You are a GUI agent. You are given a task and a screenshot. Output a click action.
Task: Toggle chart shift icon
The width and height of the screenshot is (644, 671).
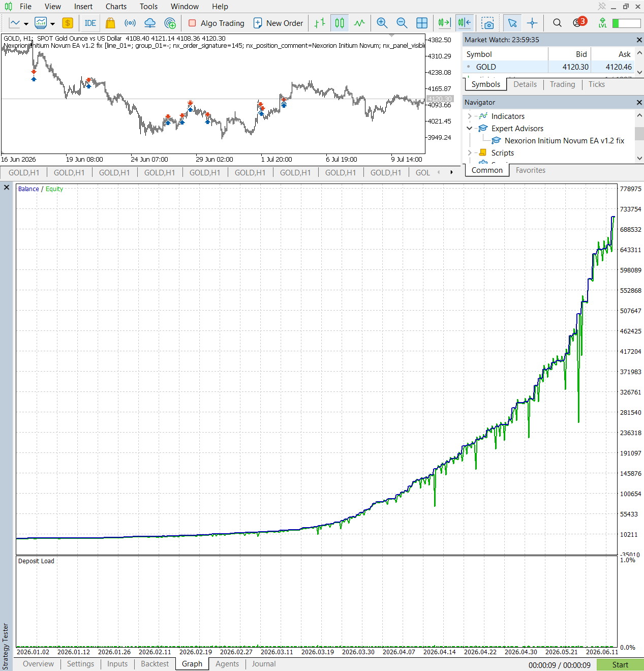[x=464, y=23]
